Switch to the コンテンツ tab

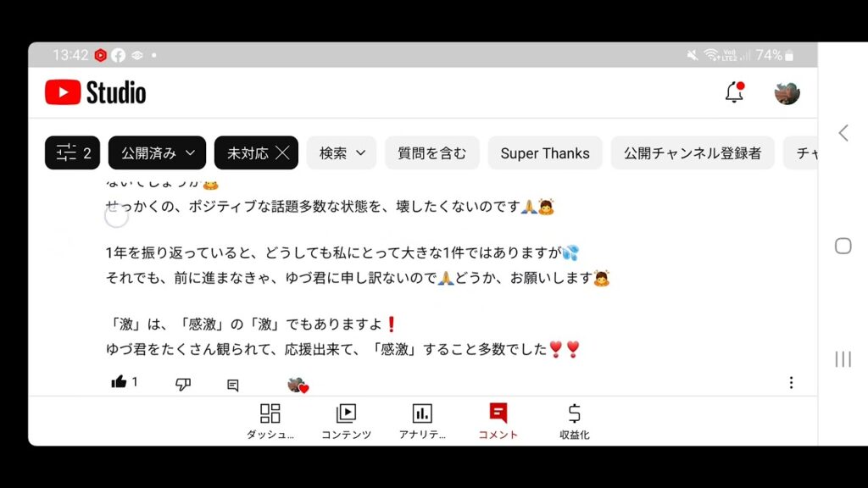346,422
